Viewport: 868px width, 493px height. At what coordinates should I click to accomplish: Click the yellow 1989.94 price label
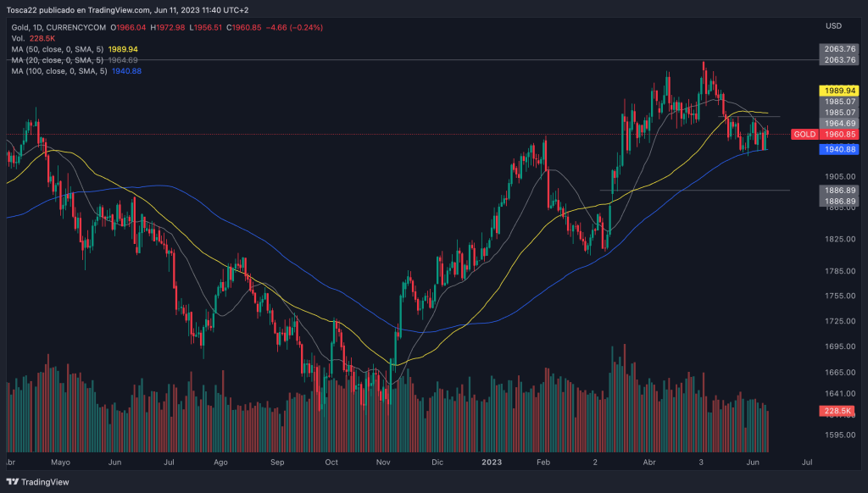pyautogui.click(x=839, y=90)
